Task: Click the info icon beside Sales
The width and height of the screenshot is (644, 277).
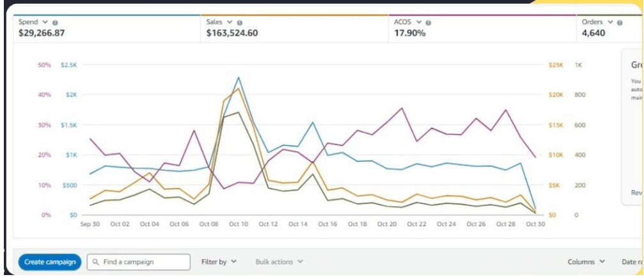Action: (240, 22)
